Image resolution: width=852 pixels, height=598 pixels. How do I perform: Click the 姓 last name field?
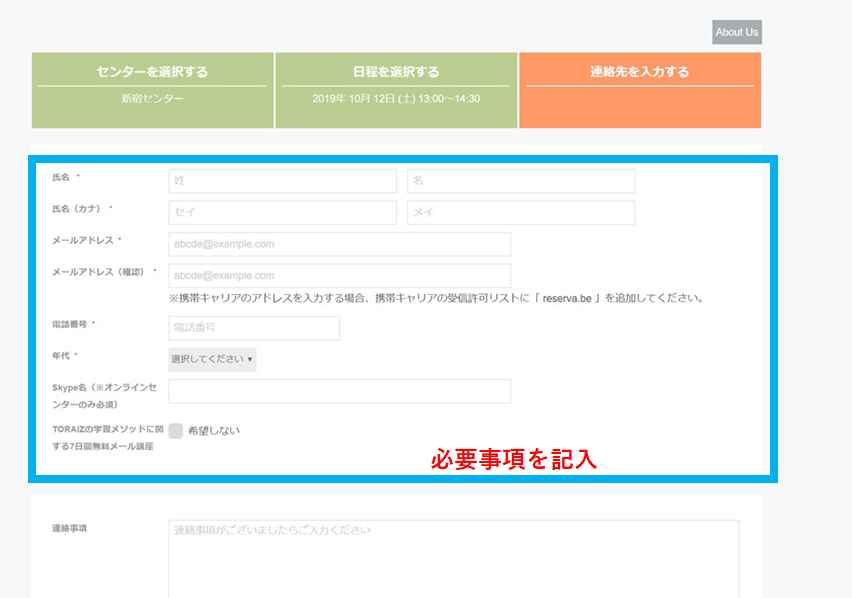tap(282, 181)
